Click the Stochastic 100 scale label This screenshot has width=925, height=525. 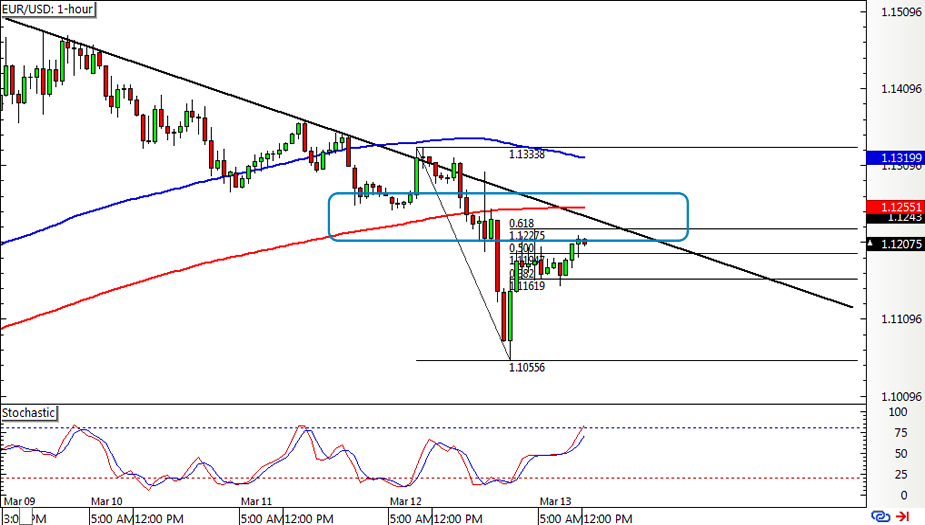coord(898,412)
